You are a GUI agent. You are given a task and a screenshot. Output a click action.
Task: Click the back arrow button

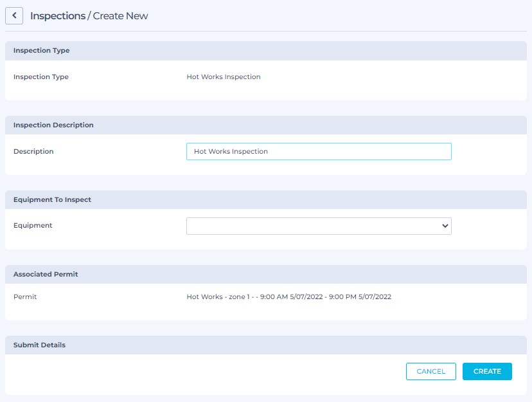click(14, 15)
